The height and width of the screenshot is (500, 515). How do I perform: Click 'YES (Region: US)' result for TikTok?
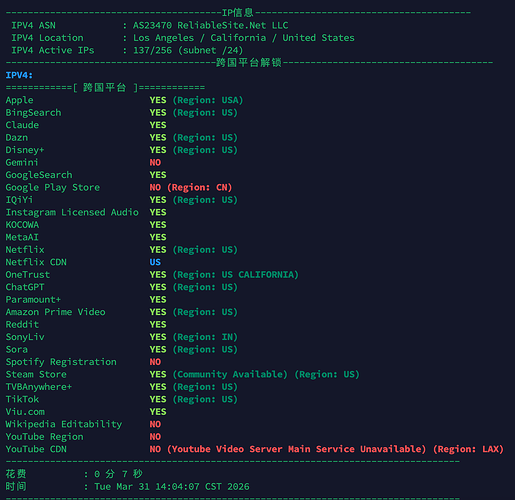pyautogui.click(x=194, y=399)
